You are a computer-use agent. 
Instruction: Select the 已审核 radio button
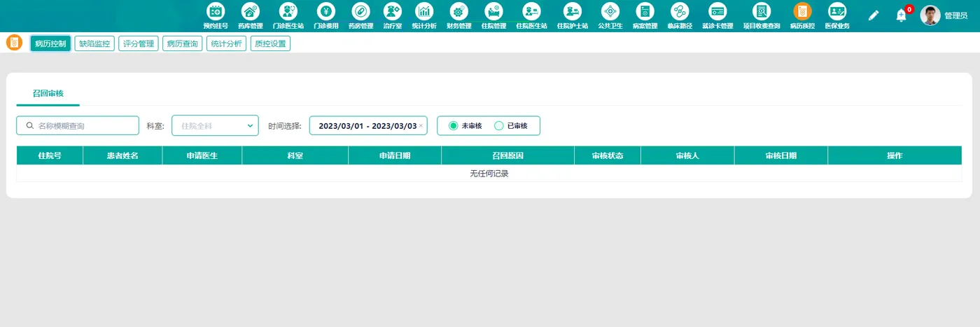[499, 126]
